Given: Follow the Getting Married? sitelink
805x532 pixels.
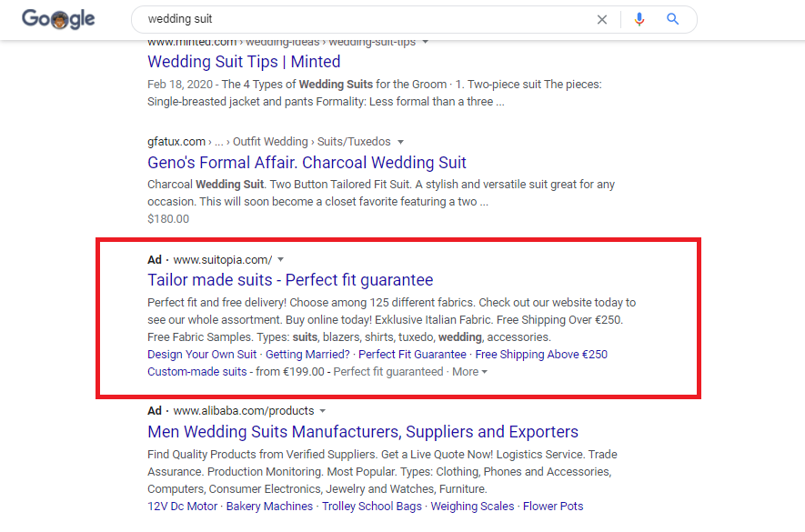Looking at the screenshot, I should (307, 355).
